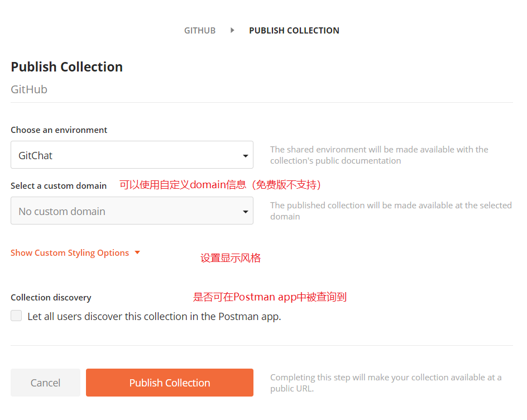Click the Publish Collection page heading

click(66, 67)
